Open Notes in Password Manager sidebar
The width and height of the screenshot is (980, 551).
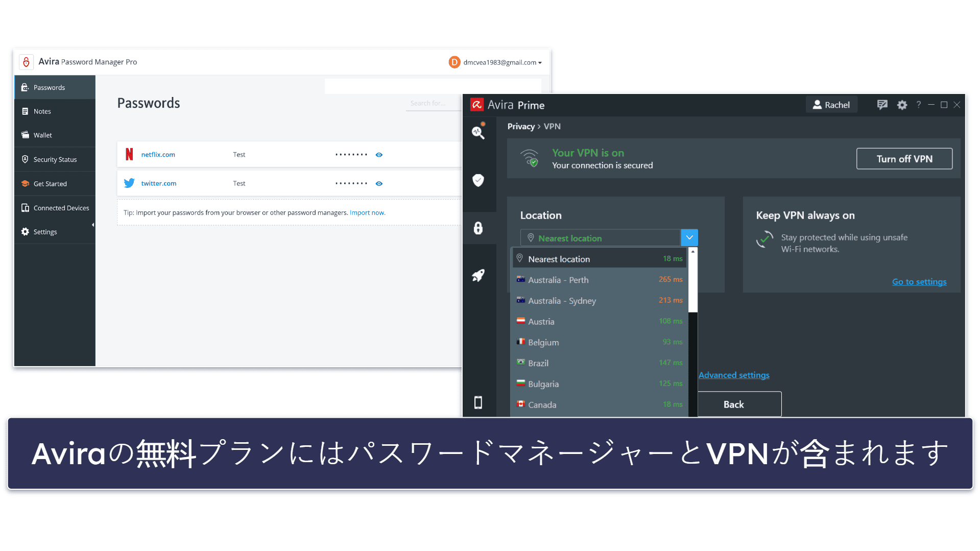pyautogui.click(x=55, y=111)
